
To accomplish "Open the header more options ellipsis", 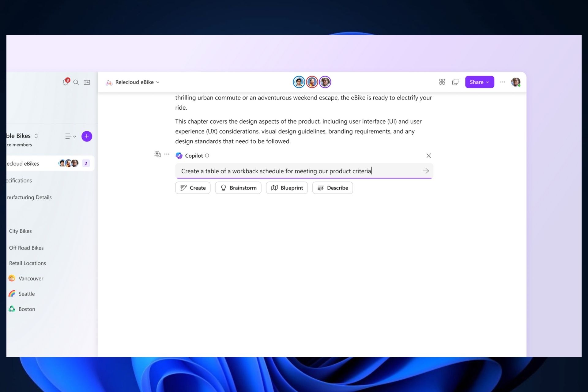I will [x=503, y=82].
